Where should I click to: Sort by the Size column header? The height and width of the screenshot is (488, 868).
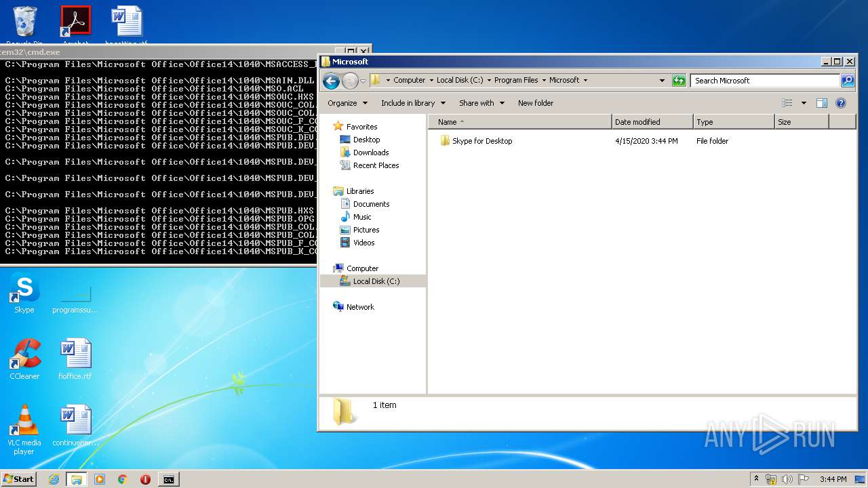tap(802, 122)
